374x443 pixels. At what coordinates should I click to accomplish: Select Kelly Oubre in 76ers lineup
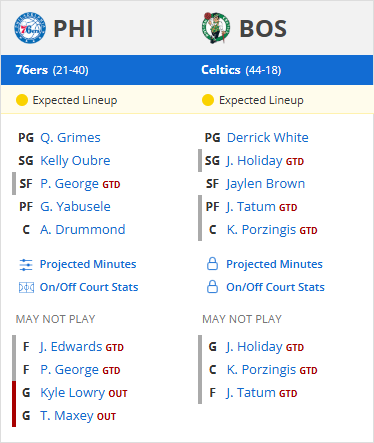click(75, 161)
